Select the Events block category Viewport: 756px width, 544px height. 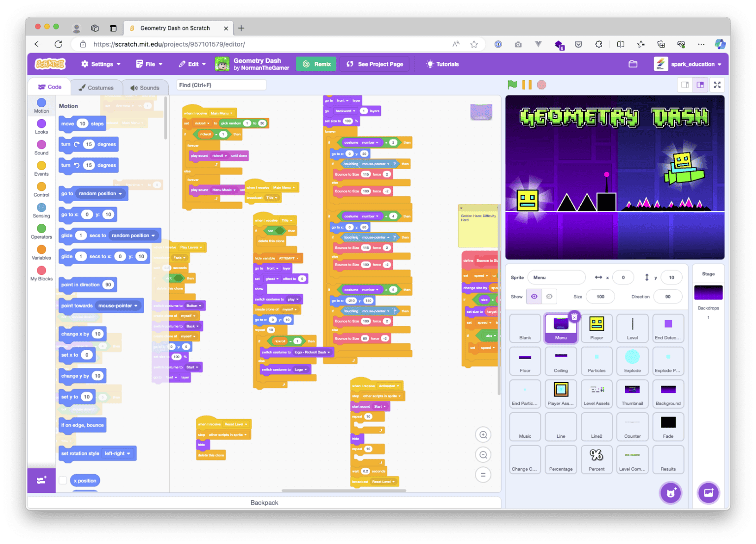tap(41, 169)
